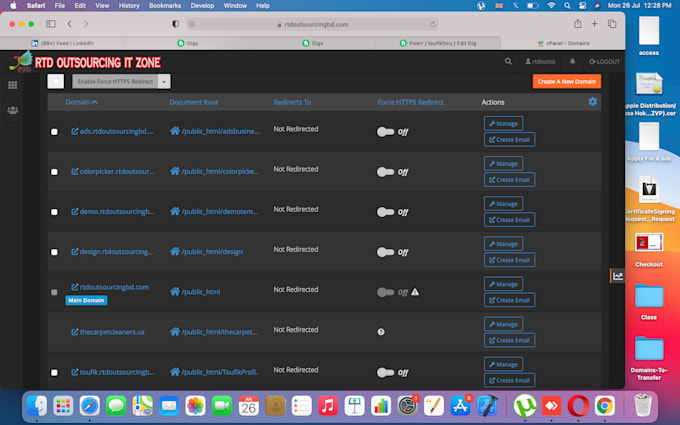Open the notifications bell in cPanel header
The image size is (680, 425).
pyautogui.click(x=572, y=62)
